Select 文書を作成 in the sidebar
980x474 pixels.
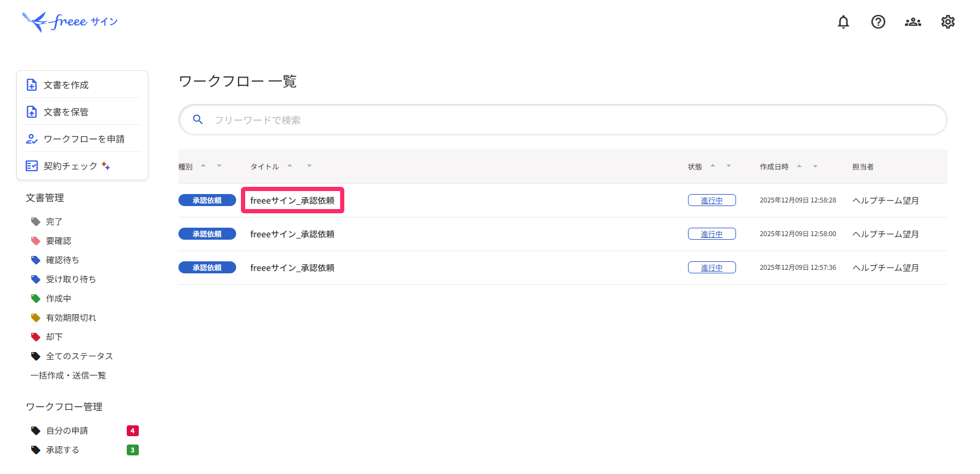coord(82,85)
